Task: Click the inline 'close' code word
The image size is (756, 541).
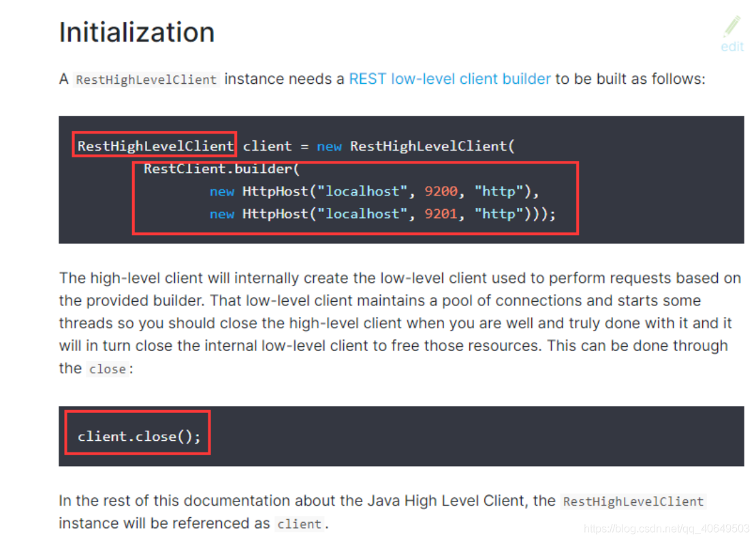Action: (x=108, y=369)
